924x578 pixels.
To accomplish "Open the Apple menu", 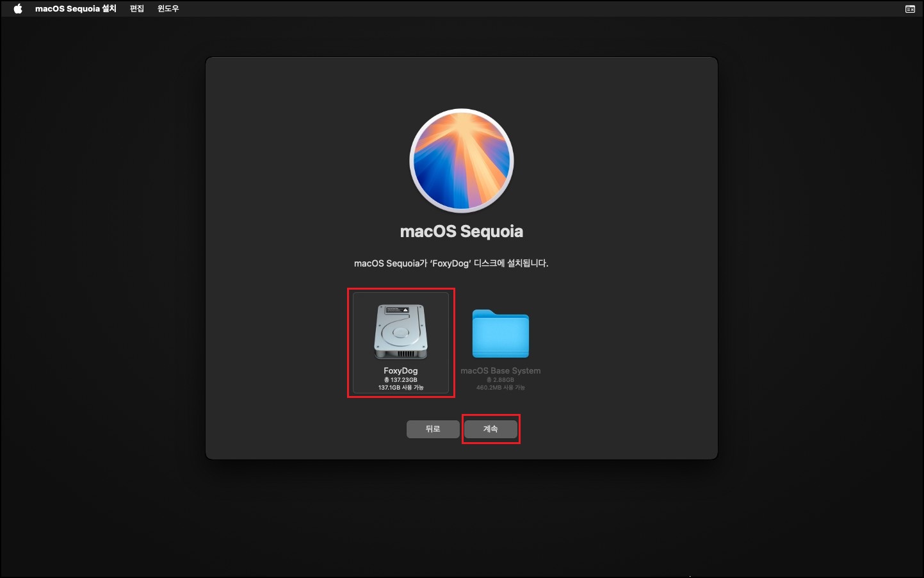I will 18,8.
